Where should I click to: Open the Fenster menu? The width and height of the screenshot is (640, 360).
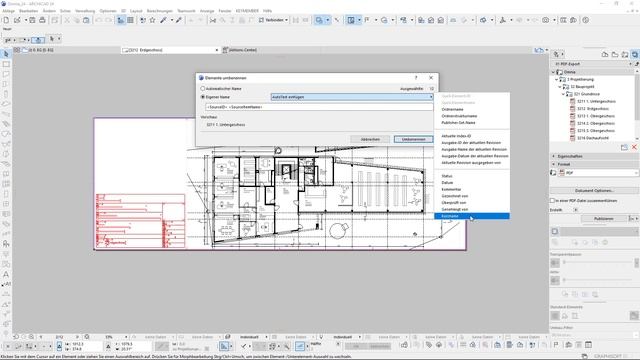pos(225,11)
